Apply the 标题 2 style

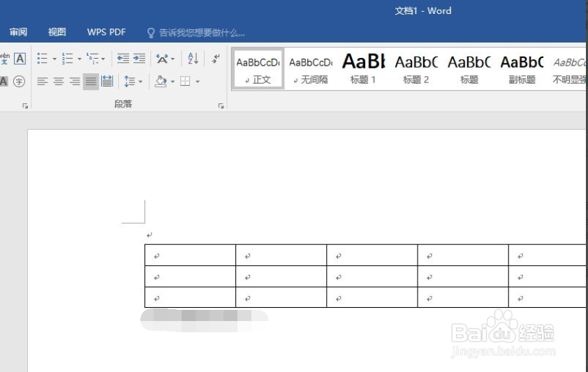click(x=416, y=69)
